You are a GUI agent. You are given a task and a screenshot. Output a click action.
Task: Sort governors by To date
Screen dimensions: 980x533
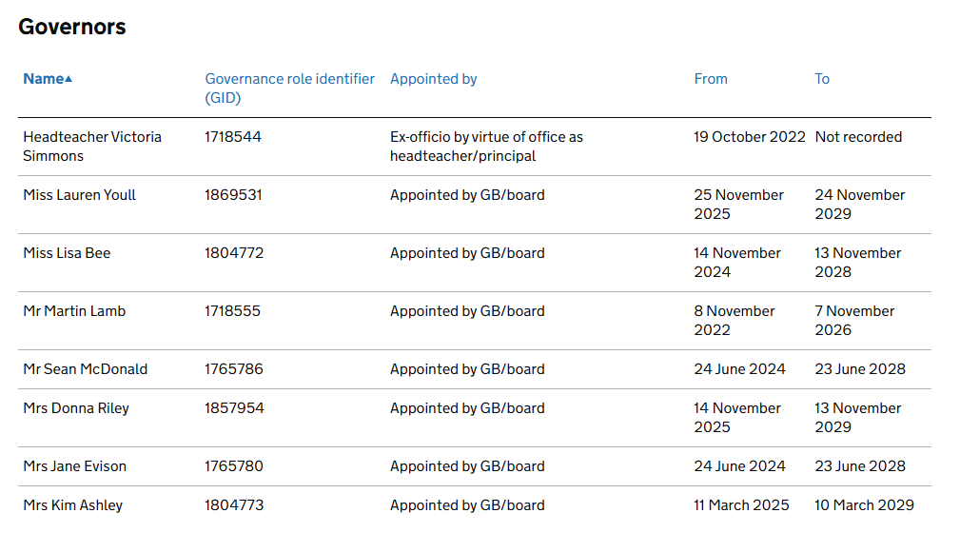tap(822, 79)
